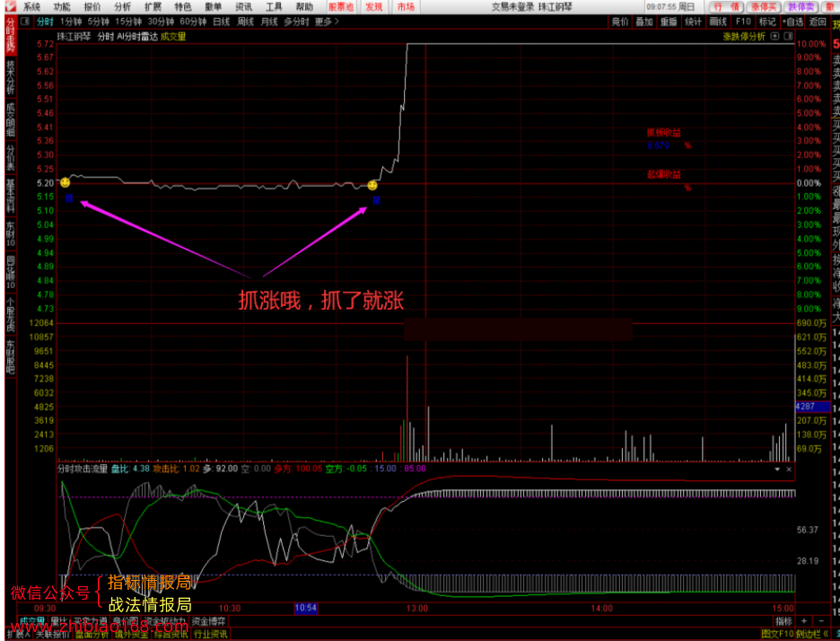
Task: Click the 画线 drawing toolbar button
Action: tap(718, 22)
